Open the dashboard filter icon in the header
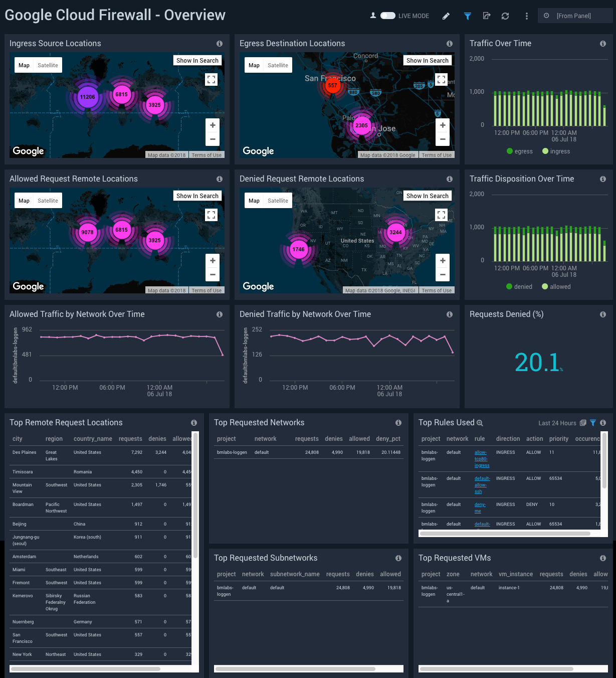The width and height of the screenshot is (616, 678). click(467, 16)
